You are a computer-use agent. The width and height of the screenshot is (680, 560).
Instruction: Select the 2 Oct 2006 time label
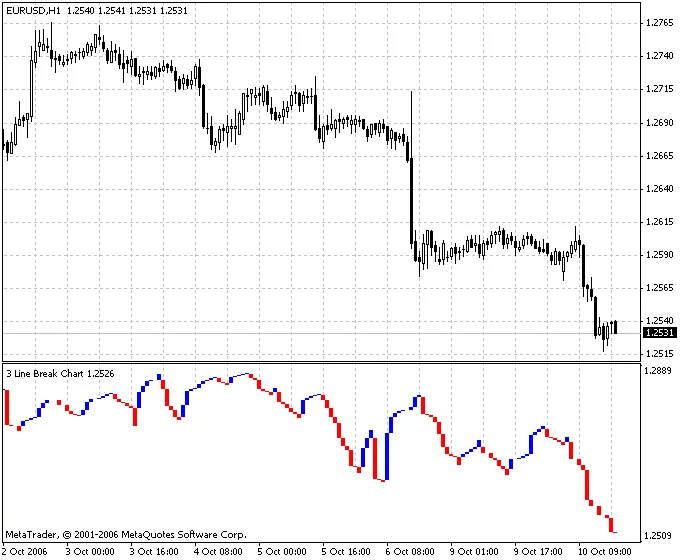25,551
